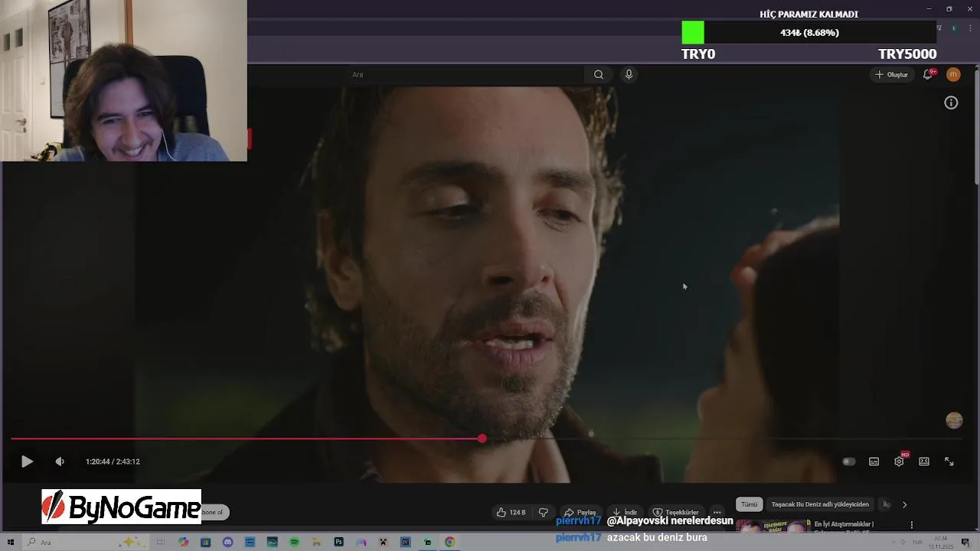Open Task View from the taskbar
980x551 pixels.
161,542
